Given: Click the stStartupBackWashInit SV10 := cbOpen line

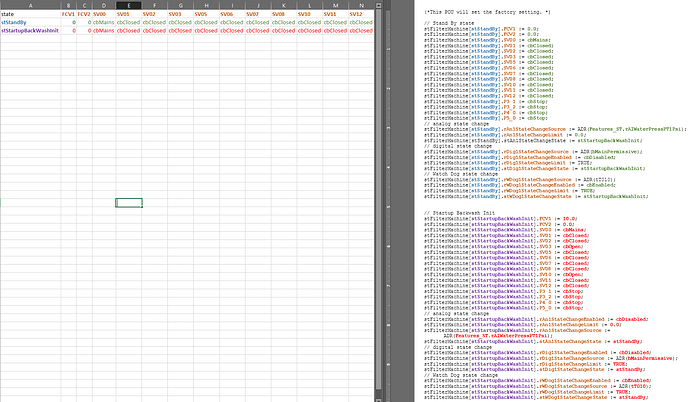Looking at the screenshot, I should 504,274.
